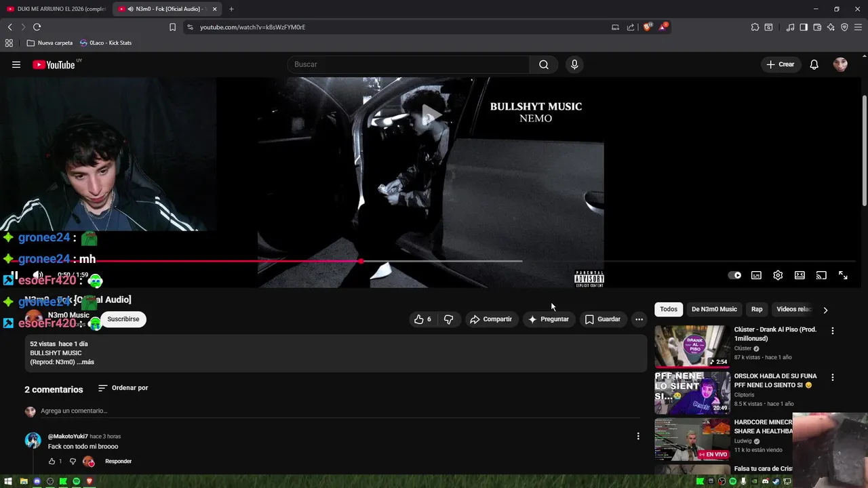Open @MakotoYuki7 channel link
Viewport: 868px width, 488px height.
(x=68, y=436)
